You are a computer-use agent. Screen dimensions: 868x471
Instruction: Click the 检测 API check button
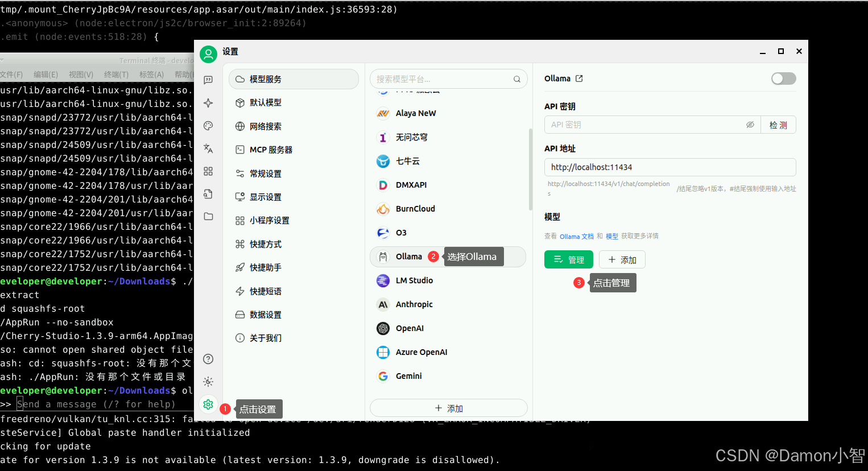[x=778, y=125]
